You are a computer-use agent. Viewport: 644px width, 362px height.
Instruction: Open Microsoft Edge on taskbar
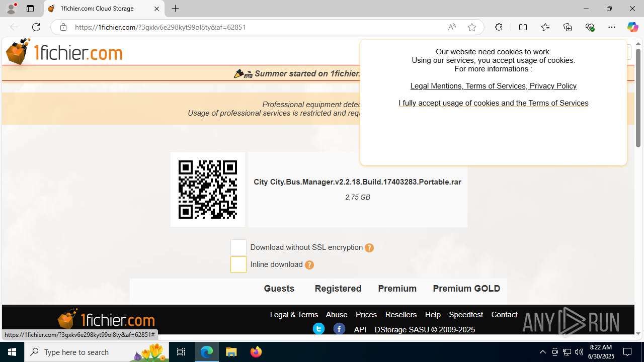(x=207, y=352)
